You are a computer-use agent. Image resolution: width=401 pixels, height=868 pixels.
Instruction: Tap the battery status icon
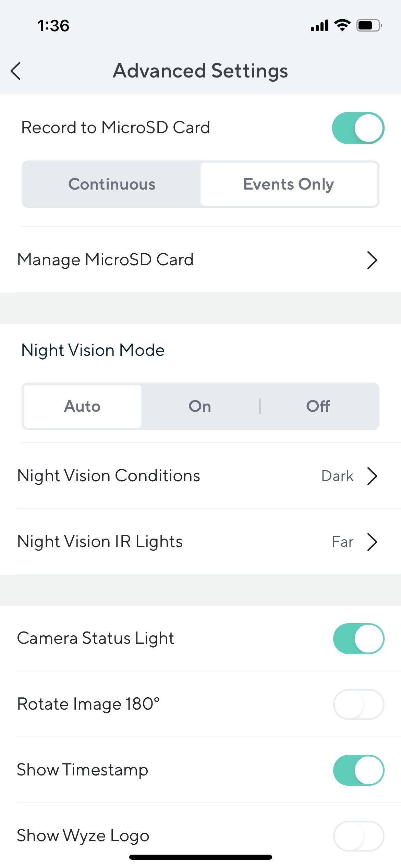[369, 25]
